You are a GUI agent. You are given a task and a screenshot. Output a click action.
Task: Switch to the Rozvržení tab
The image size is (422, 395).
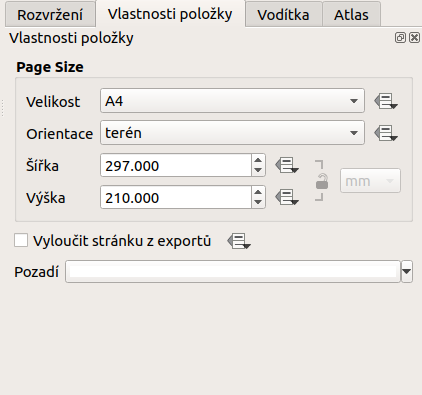pyautogui.click(x=50, y=15)
